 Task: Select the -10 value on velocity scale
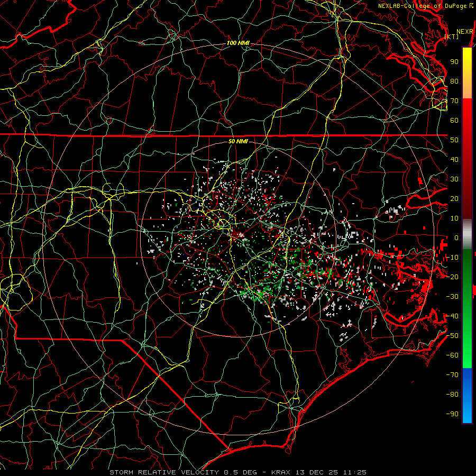tap(452, 257)
